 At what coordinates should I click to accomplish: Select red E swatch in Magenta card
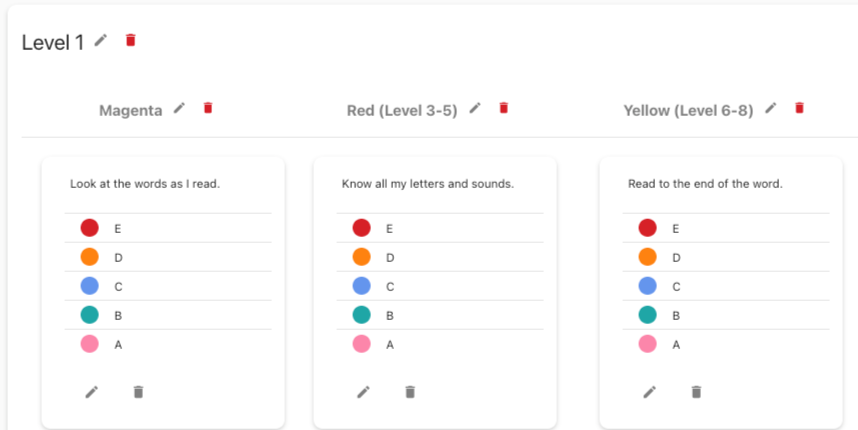tap(90, 228)
